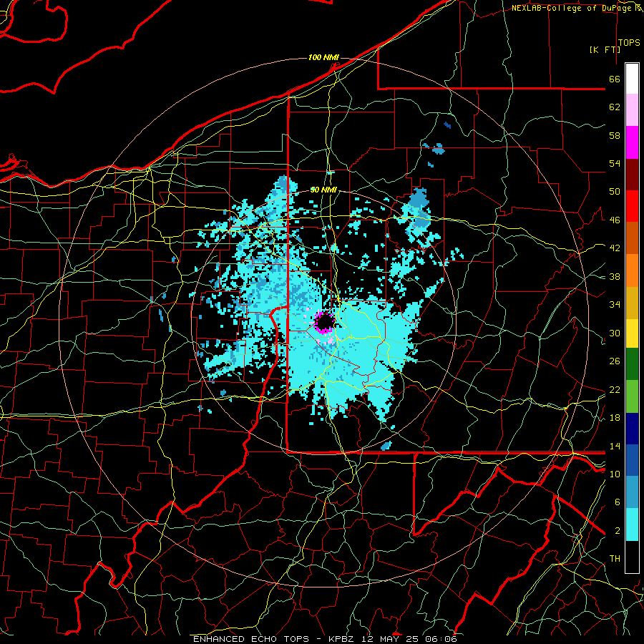Click legend value '42'
This screenshot has width=644, height=644.
click(x=615, y=248)
